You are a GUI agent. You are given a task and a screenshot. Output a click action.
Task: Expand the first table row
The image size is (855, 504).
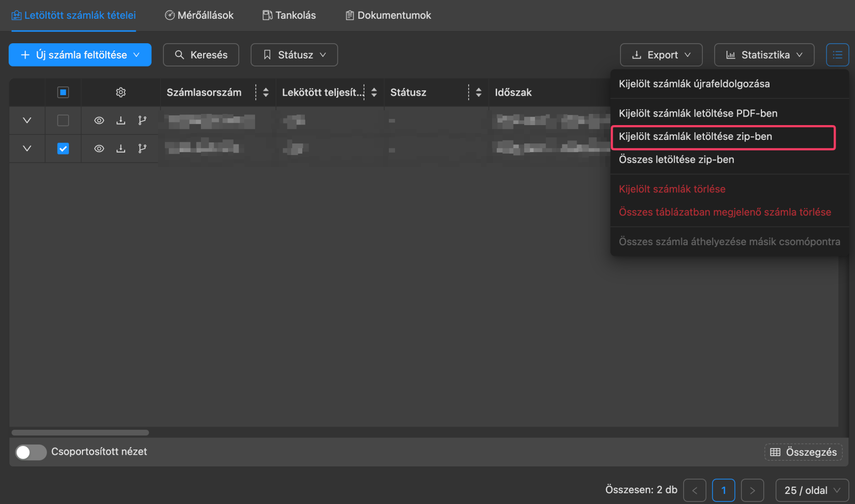pyautogui.click(x=27, y=121)
